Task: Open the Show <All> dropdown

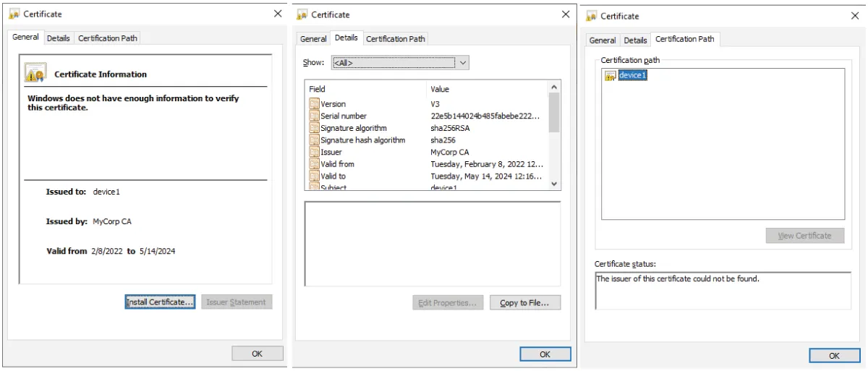Action: coord(400,63)
